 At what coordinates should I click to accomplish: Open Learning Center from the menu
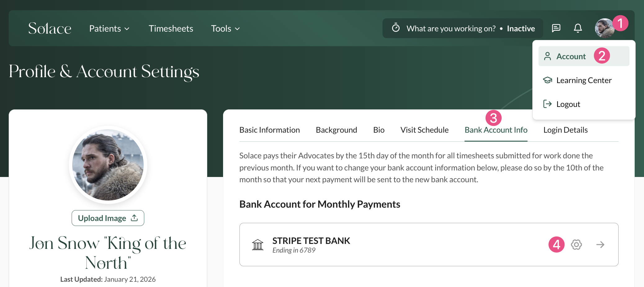(x=584, y=80)
